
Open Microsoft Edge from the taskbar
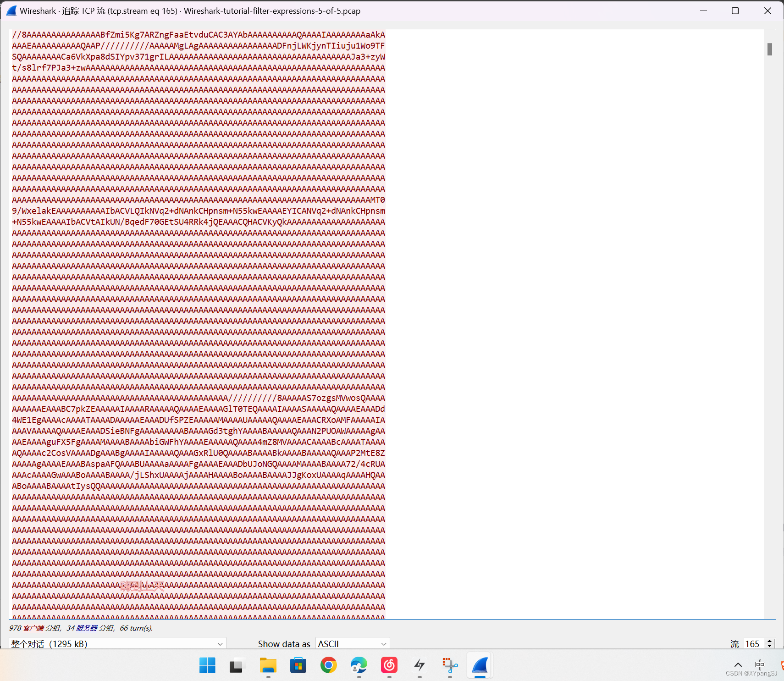click(x=359, y=665)
